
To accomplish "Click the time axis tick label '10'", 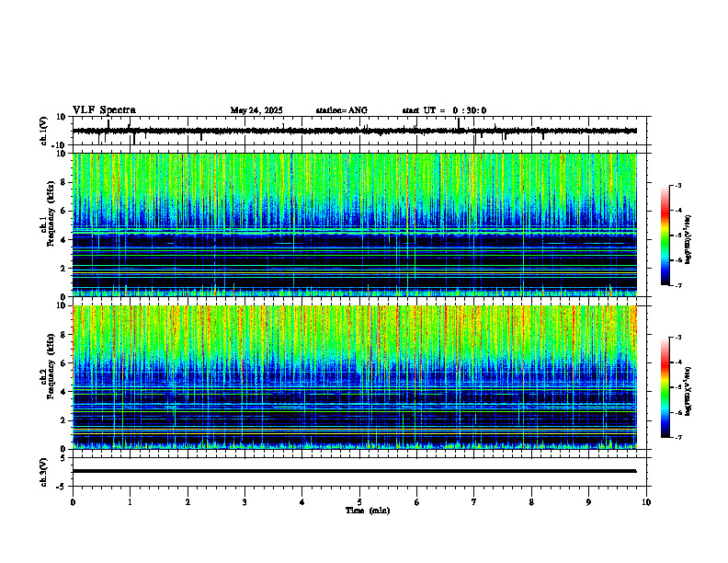I will pyautogui.click(x=646, y=502).
